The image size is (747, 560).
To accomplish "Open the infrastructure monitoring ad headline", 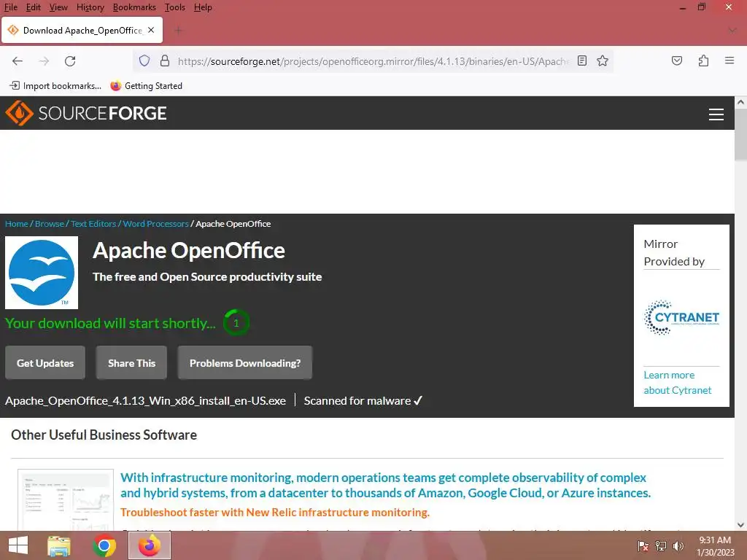I will (385, 485).
